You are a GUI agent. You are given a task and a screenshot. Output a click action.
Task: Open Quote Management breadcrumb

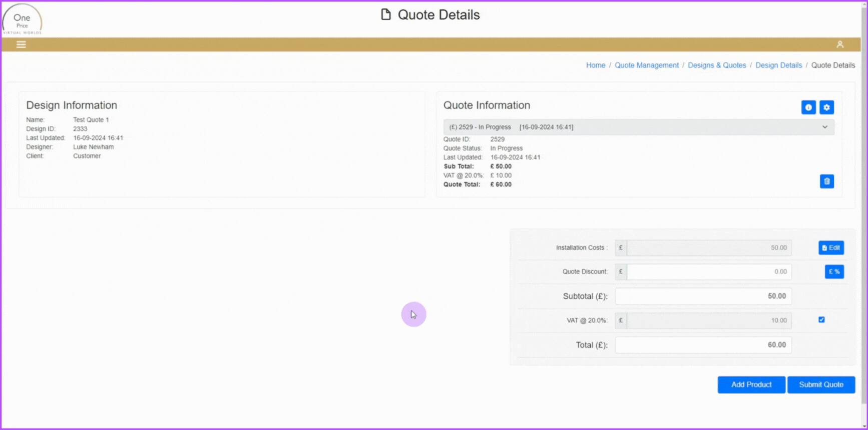647,65
